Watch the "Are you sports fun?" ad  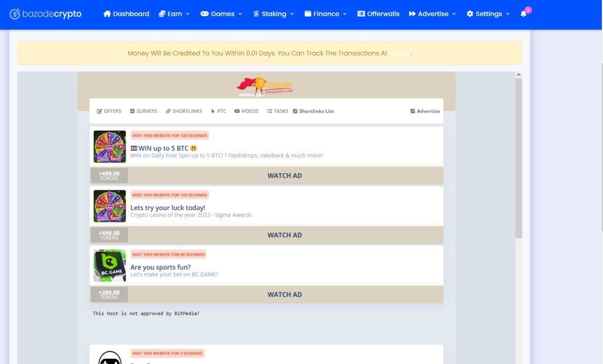tap(284, 294)
